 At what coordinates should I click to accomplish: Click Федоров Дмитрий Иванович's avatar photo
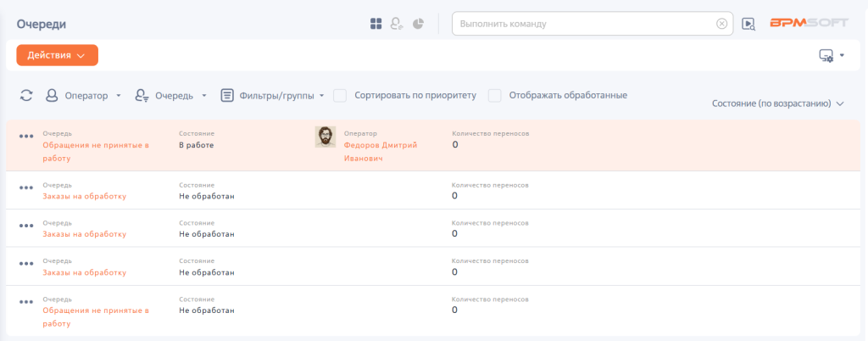click(325, 137)
